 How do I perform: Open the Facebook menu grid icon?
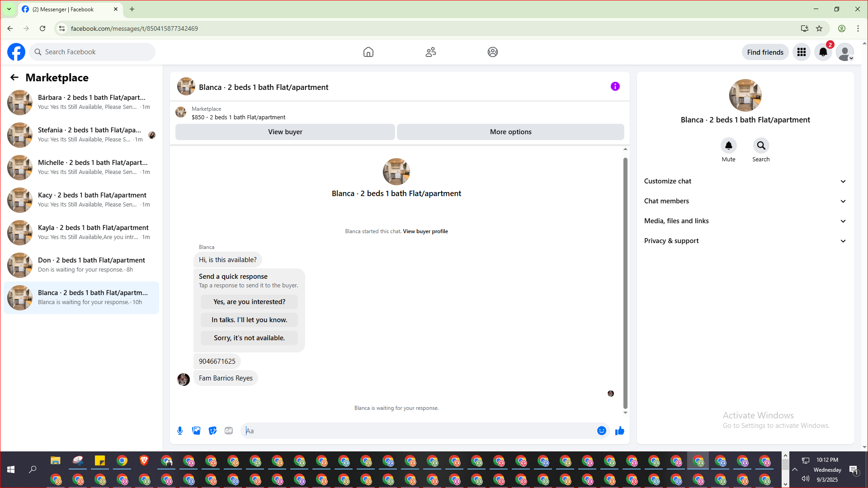click(802, 52)
